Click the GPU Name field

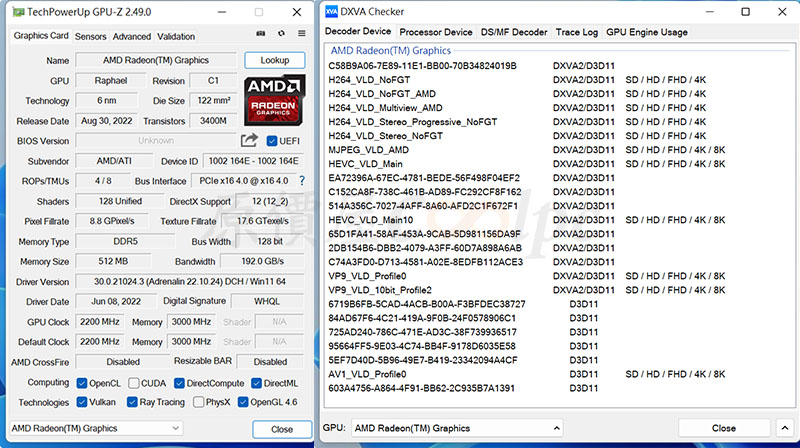156,60
